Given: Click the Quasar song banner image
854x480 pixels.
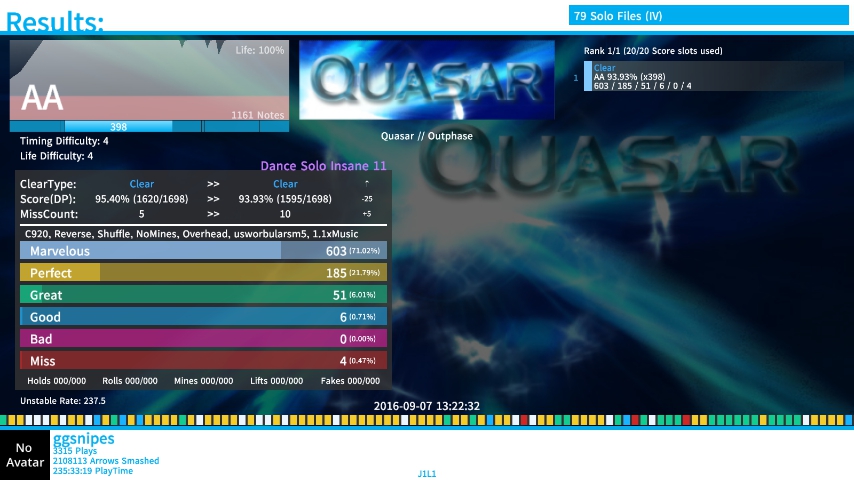Looking at the screenshot, I should 426,79.
